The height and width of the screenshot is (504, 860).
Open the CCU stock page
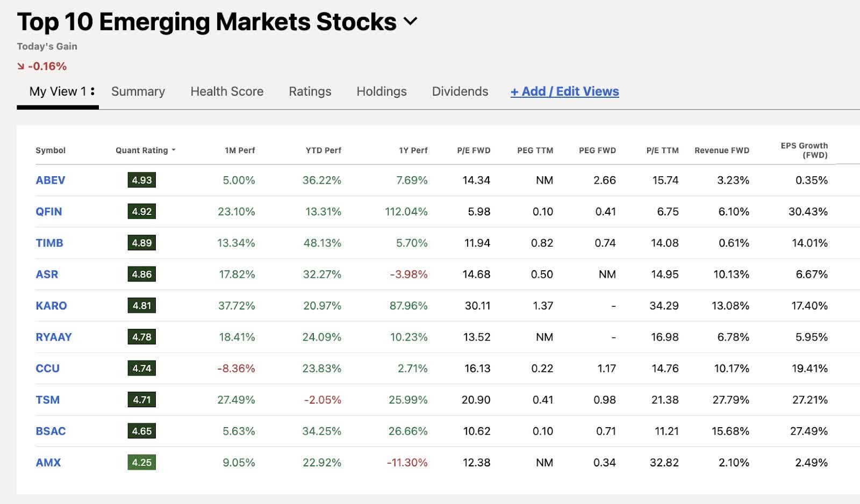point(47,369)
